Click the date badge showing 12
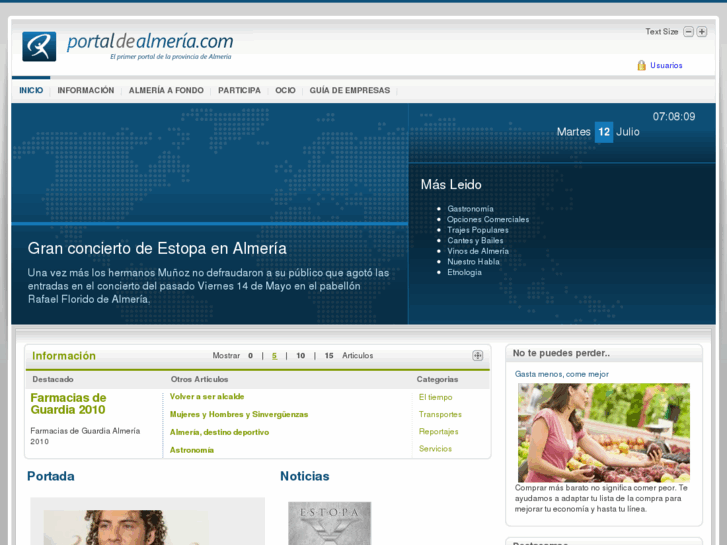 click(604, 132)
